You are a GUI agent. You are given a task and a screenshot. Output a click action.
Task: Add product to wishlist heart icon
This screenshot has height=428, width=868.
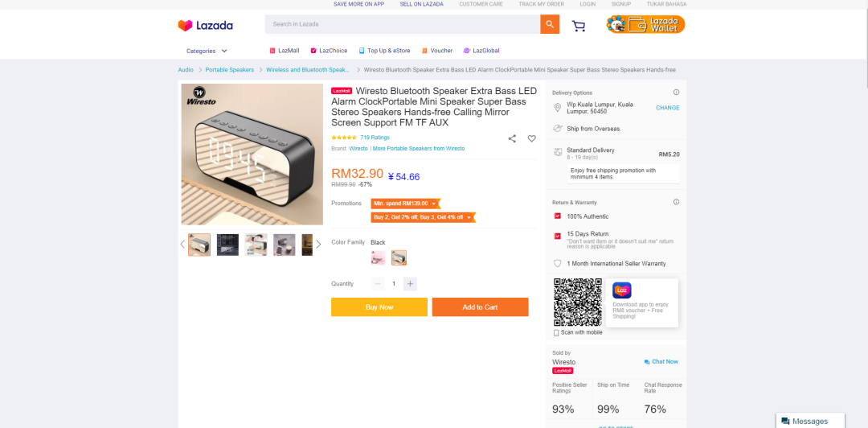pyautogui.click(x=531, y=138)
